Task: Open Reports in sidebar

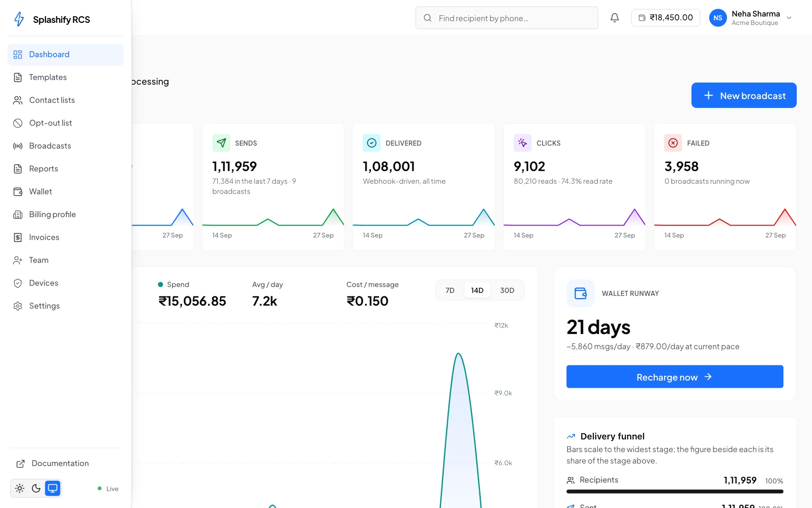Action: (x=66, y=169)
